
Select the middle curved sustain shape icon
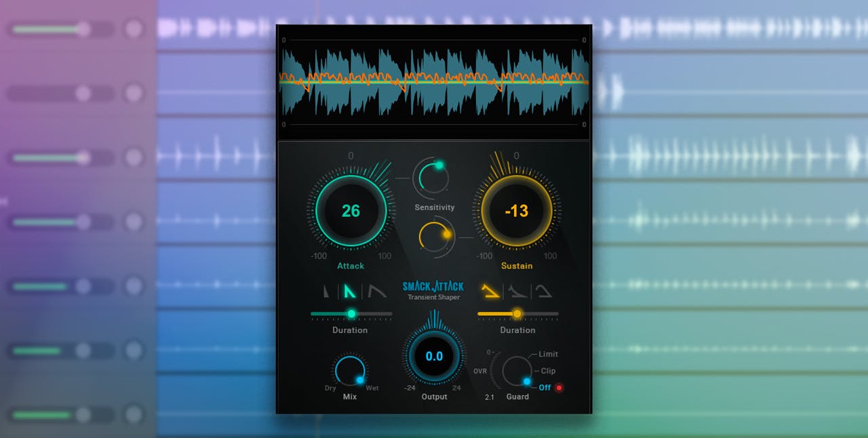tap(517, 291)
